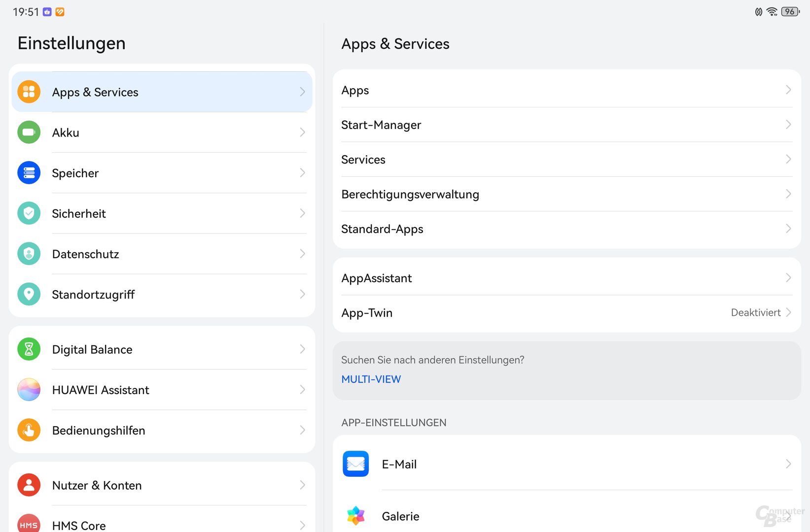Screen dimensions: 810x532
Task: Tap the vibration mode status icon
Action: pos(759,12)
